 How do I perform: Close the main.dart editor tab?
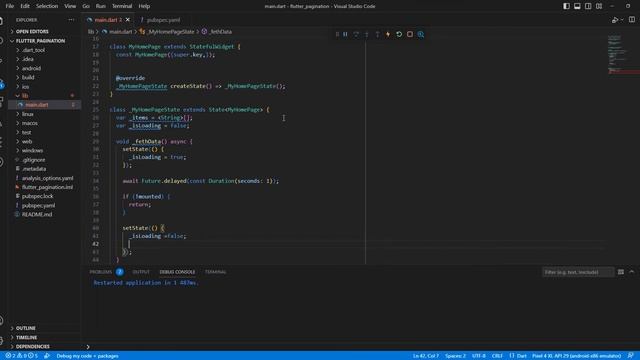pos(128,20)
